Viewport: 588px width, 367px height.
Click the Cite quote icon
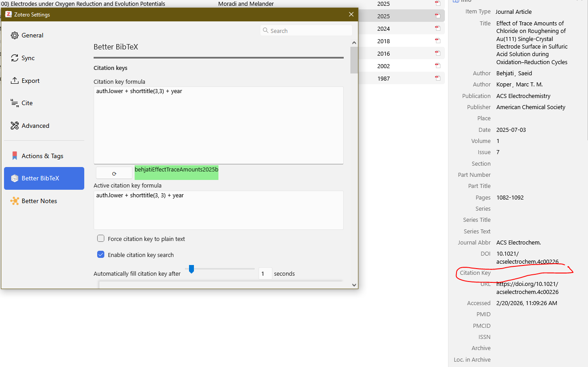(x=15, y=103)
